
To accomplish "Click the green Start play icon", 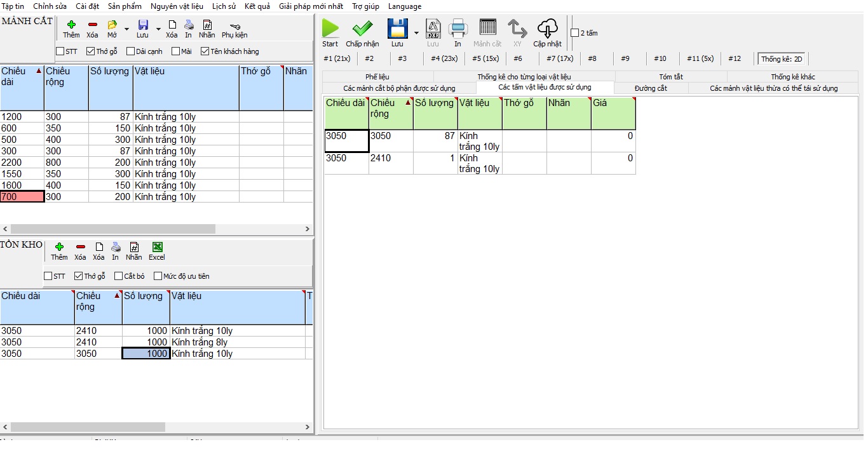I will (330, 29).
